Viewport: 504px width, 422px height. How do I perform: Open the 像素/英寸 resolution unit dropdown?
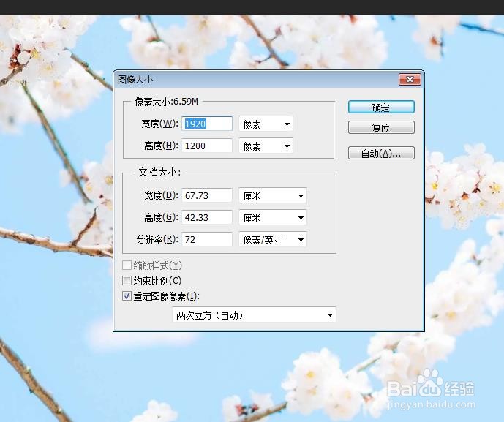click(273, 239)
